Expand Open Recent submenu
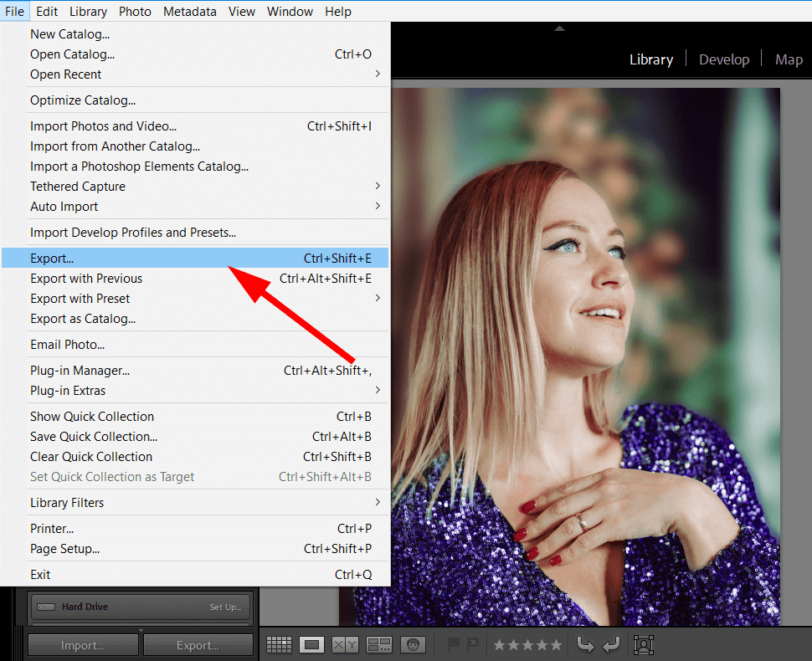The width and height of the screenshot is (812, 661). point(378,74)
